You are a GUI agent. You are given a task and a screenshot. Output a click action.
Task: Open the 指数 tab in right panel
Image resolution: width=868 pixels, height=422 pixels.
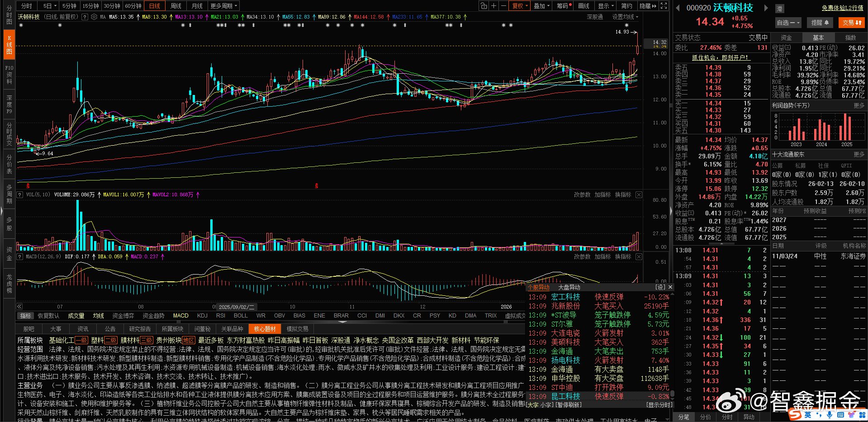coord(850,38)
